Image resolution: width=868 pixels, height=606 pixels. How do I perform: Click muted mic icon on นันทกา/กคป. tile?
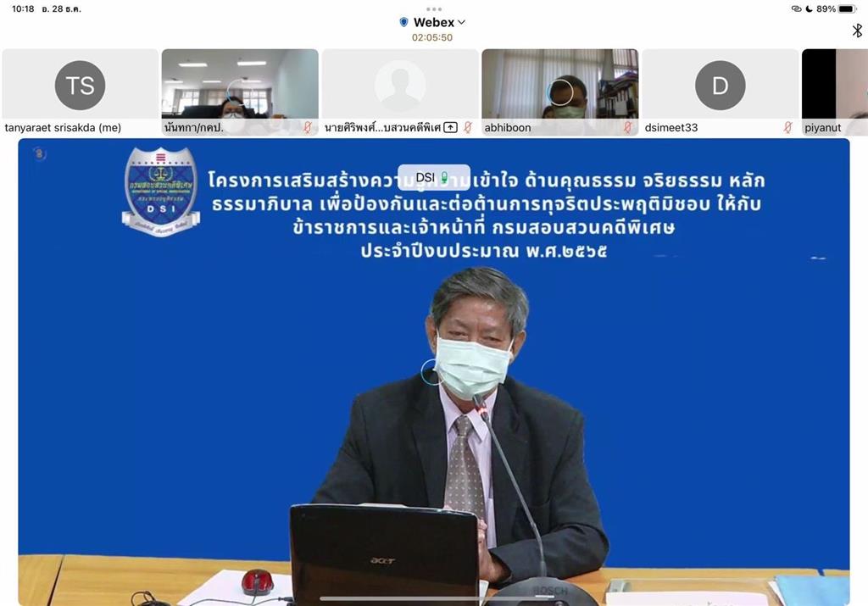[x=308, y=127]
